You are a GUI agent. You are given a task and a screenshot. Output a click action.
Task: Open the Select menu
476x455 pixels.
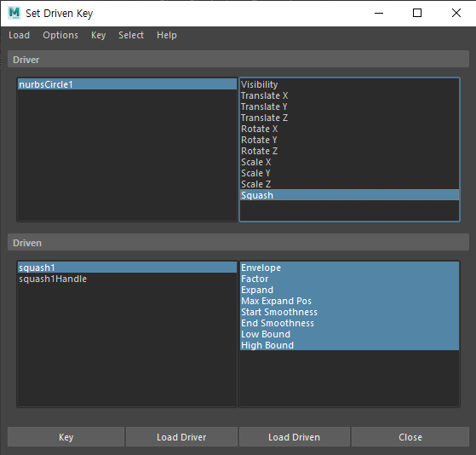pyautogui.click(x=131, y=35)
